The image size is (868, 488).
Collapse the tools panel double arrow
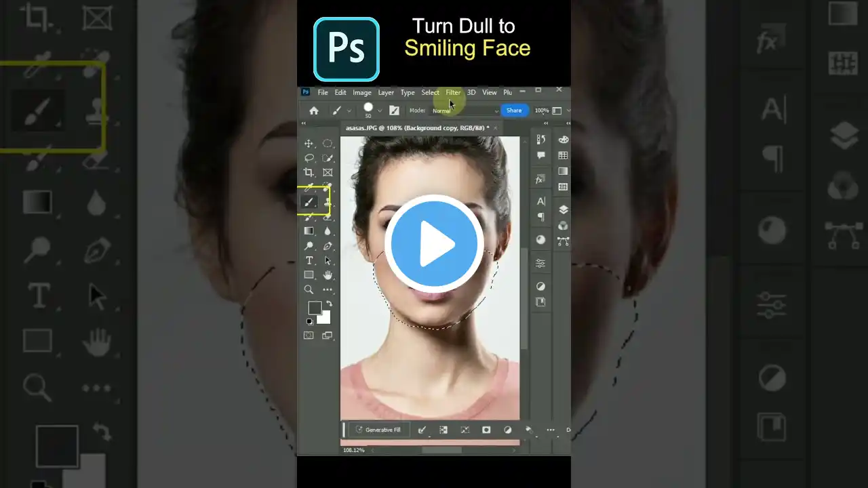304,123
